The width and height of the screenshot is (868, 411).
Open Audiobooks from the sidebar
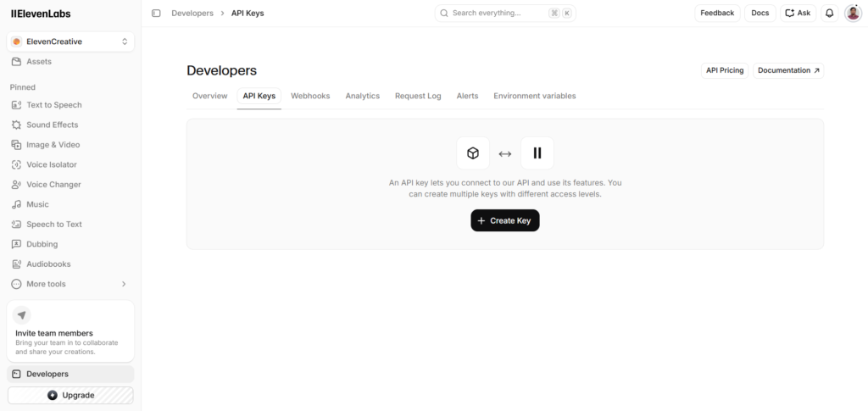pos(70,264)
